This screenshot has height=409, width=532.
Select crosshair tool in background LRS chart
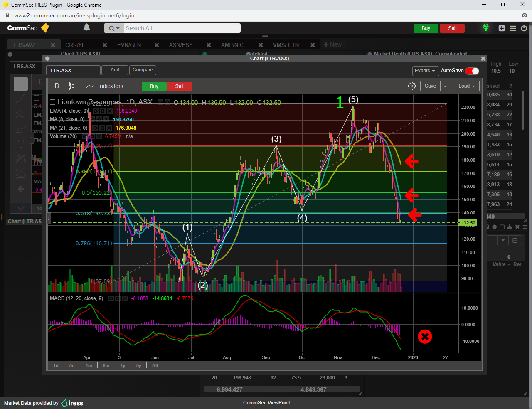click(21, 84)
